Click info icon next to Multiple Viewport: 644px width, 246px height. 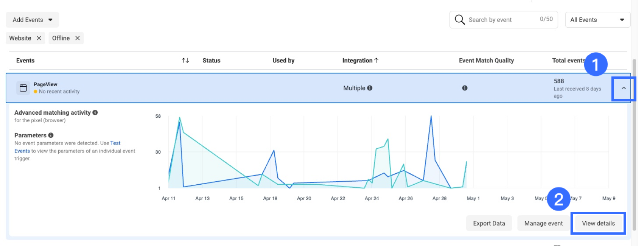point(370,88)
